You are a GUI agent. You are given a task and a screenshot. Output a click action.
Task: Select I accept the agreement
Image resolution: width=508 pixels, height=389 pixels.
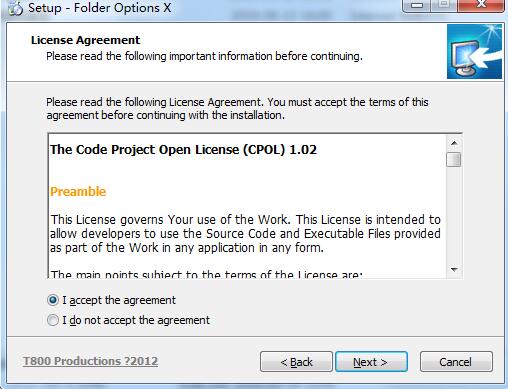pos(112,300)
